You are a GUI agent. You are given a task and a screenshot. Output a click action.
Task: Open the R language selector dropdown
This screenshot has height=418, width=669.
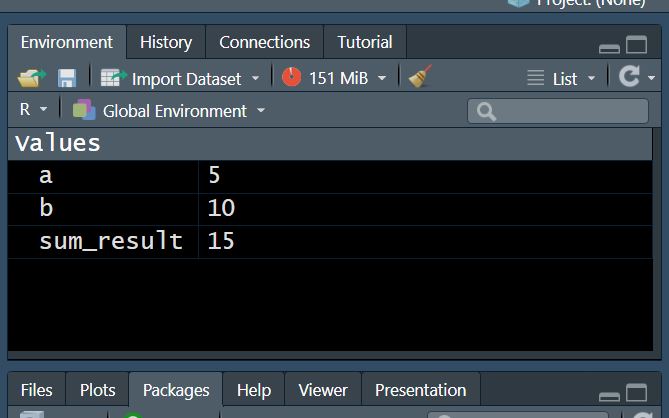33,110
